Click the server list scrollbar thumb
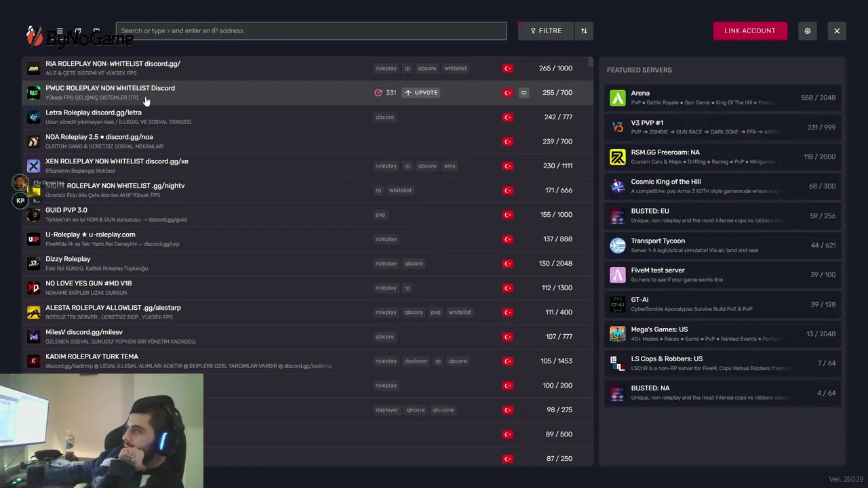This screenshot has height=488, width=868. (591, 62)
